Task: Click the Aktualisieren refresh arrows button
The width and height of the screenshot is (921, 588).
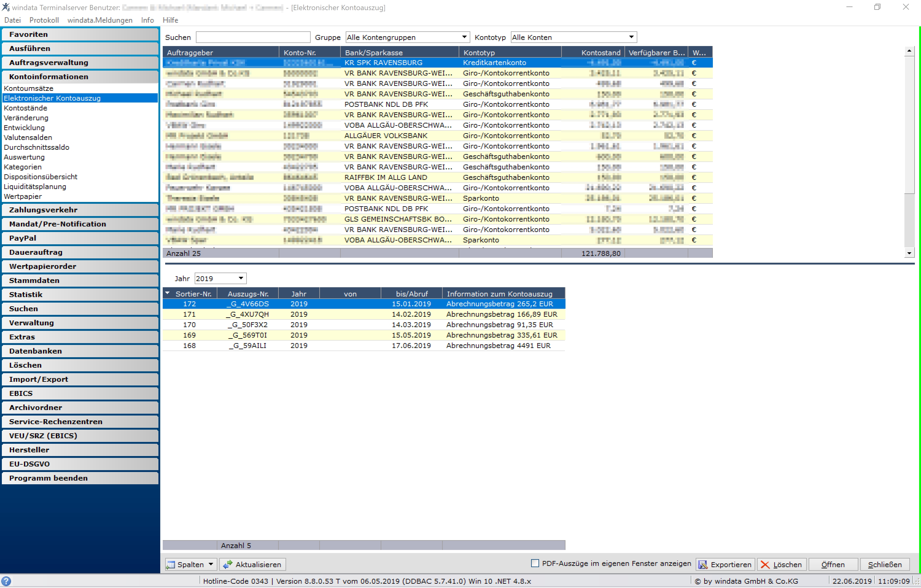Action: pyautogui.click(x=252, y=564)
